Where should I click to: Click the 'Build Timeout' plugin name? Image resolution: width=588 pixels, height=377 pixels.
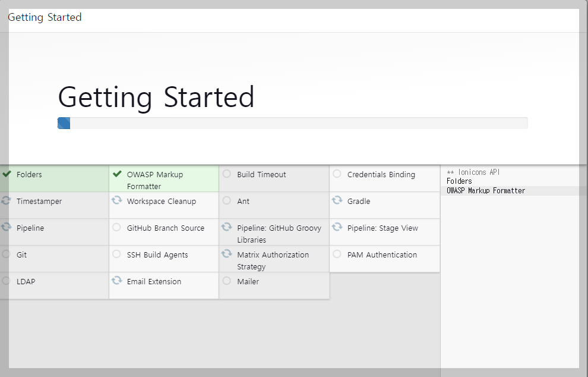tap(261, 175)
